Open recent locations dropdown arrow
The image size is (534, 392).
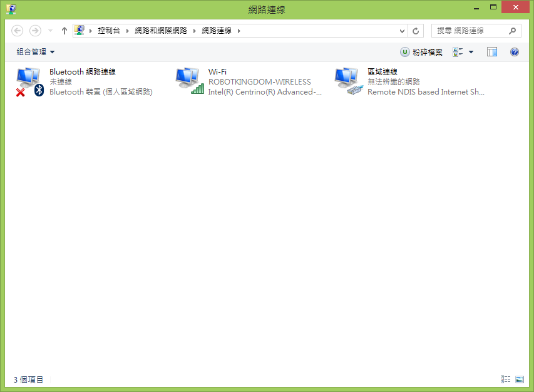51,31
